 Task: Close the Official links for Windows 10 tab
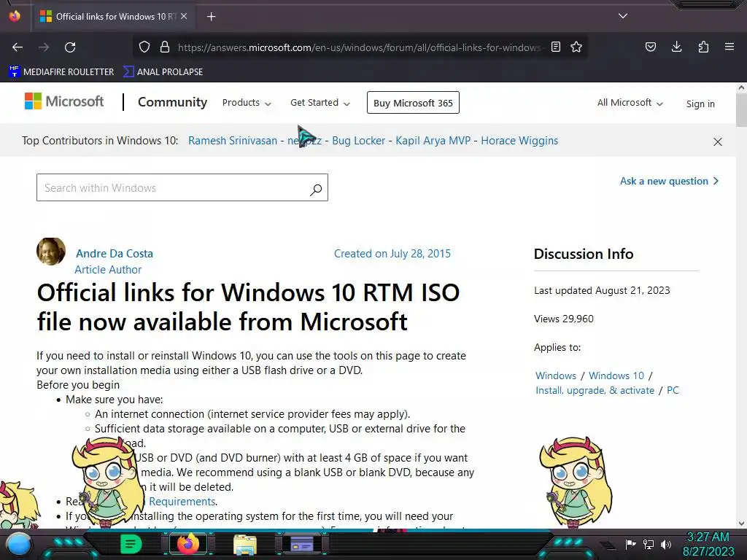coord(184,16)
